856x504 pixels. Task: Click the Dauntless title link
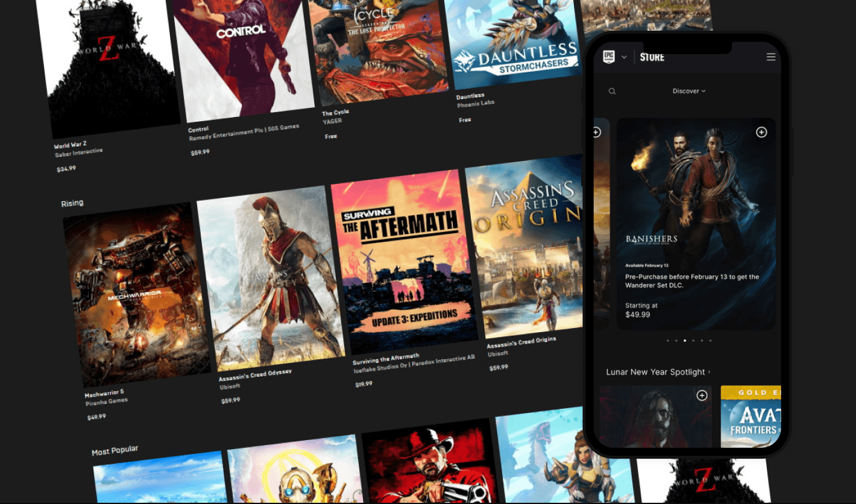[x=470, y=96]
